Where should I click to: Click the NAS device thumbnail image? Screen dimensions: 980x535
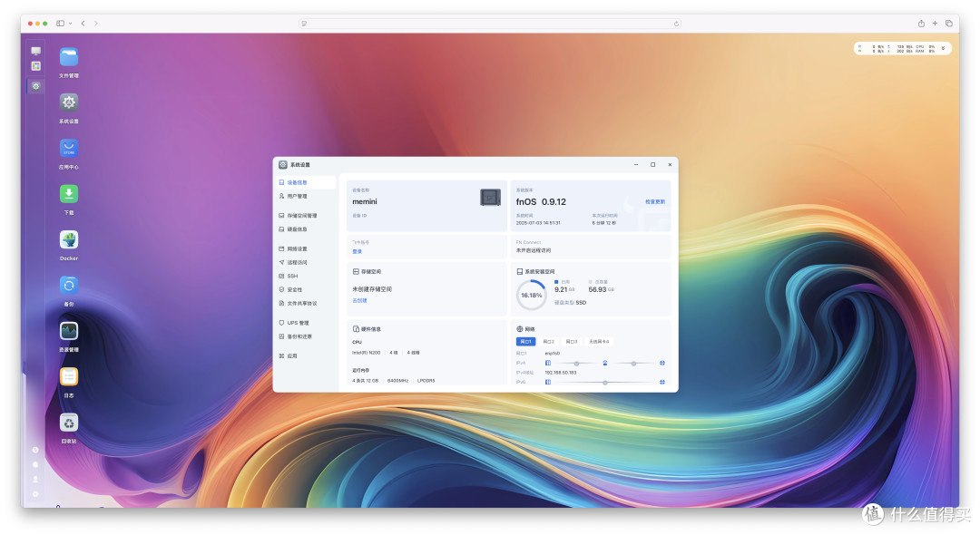491,198
